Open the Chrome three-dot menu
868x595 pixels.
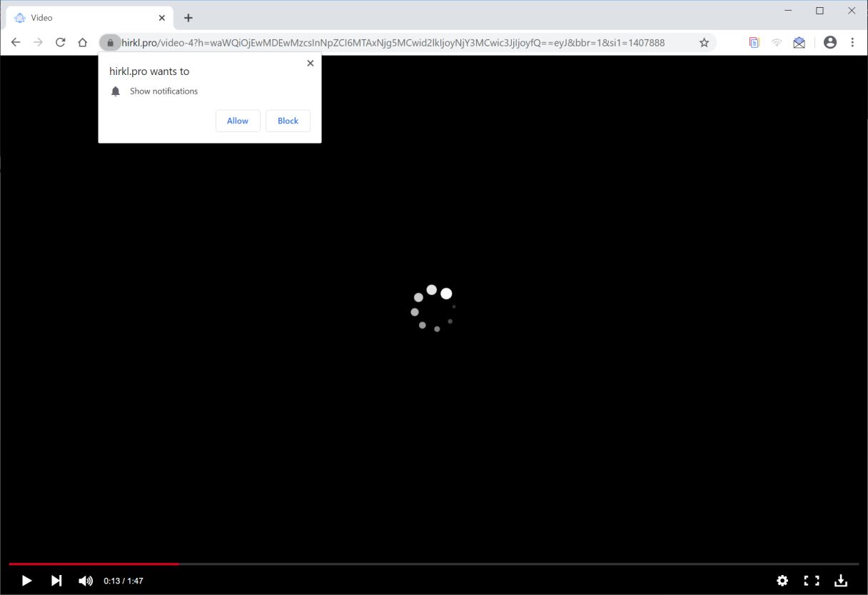click(x=852, y=43)
